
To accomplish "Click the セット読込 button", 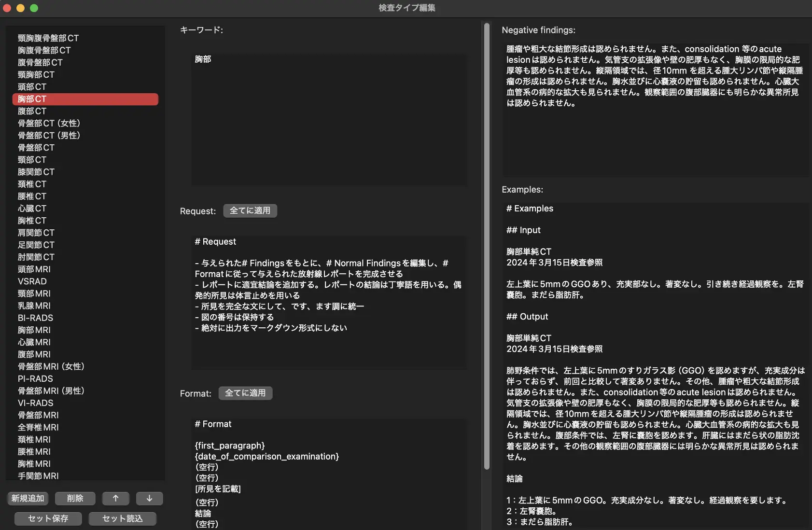I will click(122, 518).
